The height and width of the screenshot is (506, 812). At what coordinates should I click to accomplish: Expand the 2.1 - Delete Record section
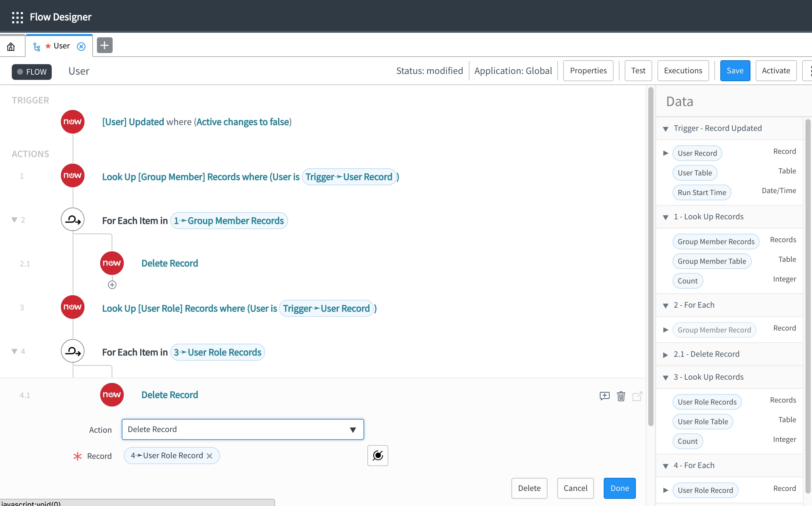point(665,354)
